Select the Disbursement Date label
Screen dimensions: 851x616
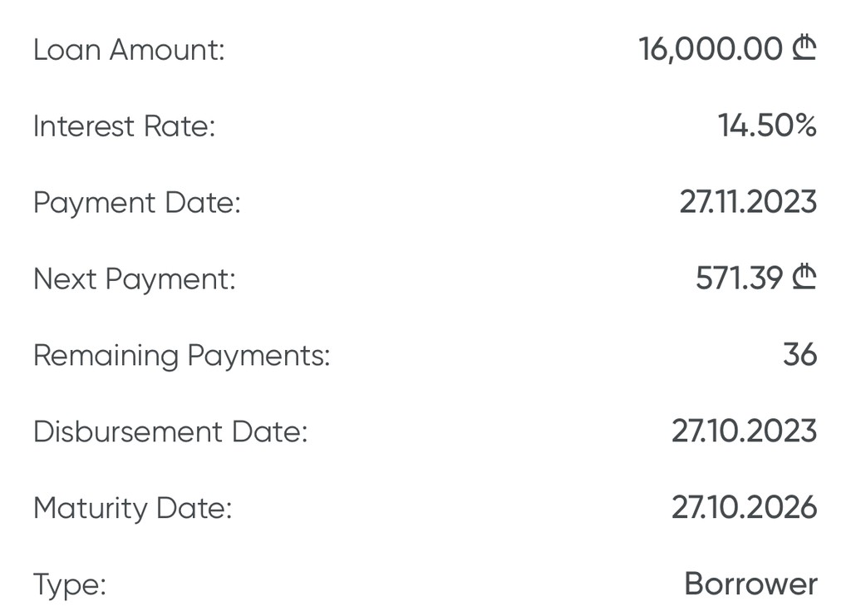[x=170, y=432]
